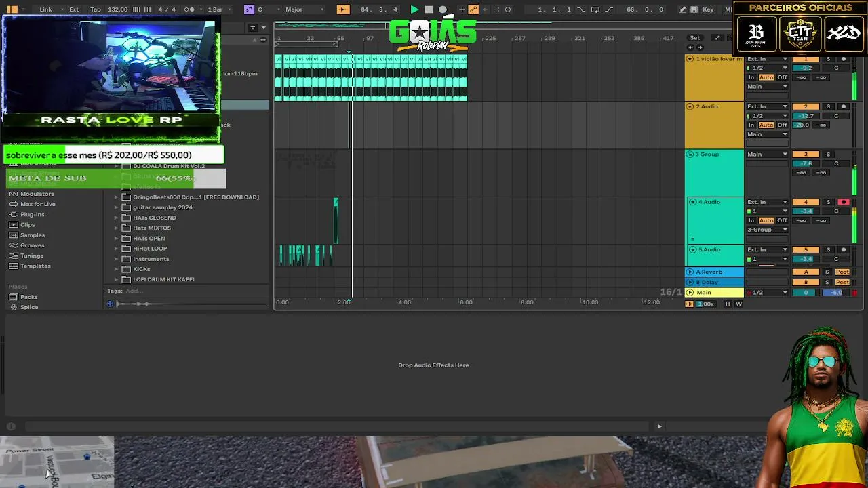This screenshot has height=488, width=868.
Task: Click the Tags Add field in browser
Action: tap(134, 291)
